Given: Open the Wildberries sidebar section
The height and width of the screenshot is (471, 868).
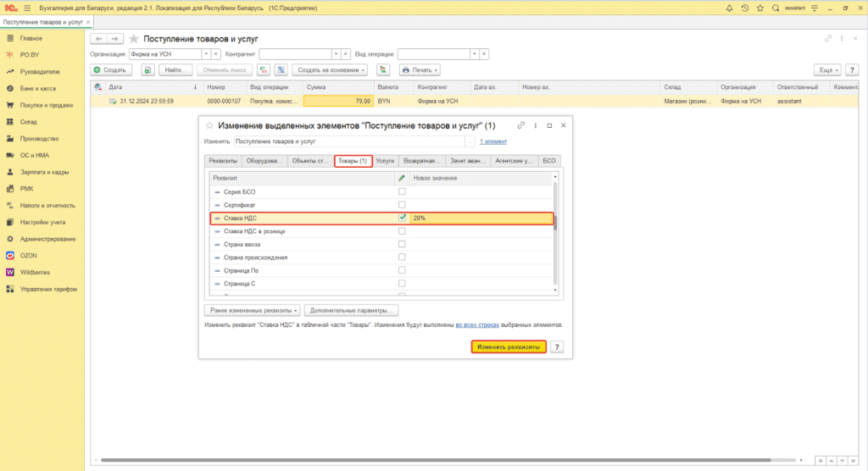Looking at the screenshot, I should pyautogui.click(x=36, y=272).
